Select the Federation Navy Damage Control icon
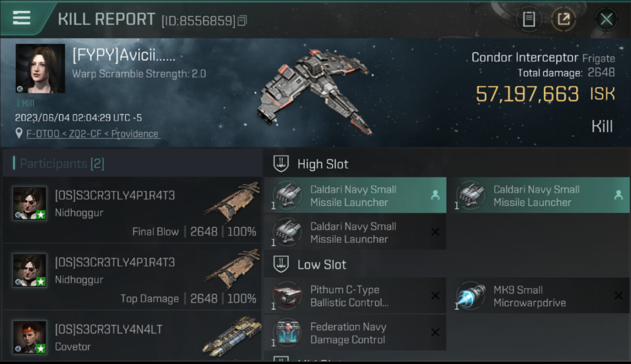The width and height of the screenshot is (631, 364). [287, 333]
